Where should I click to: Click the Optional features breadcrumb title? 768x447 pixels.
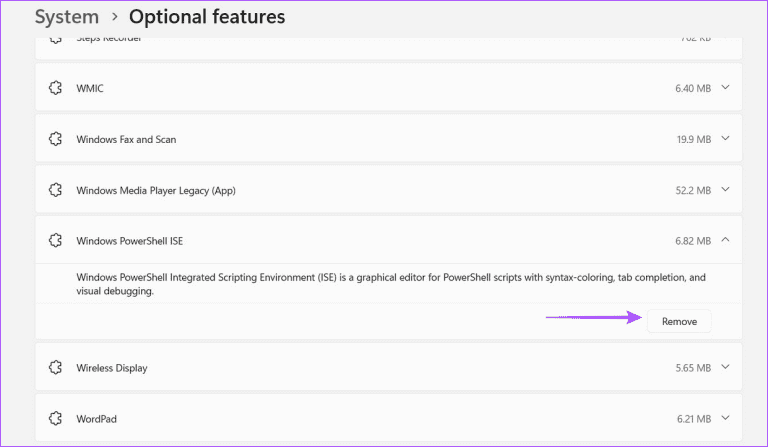[x=207, y=17]
